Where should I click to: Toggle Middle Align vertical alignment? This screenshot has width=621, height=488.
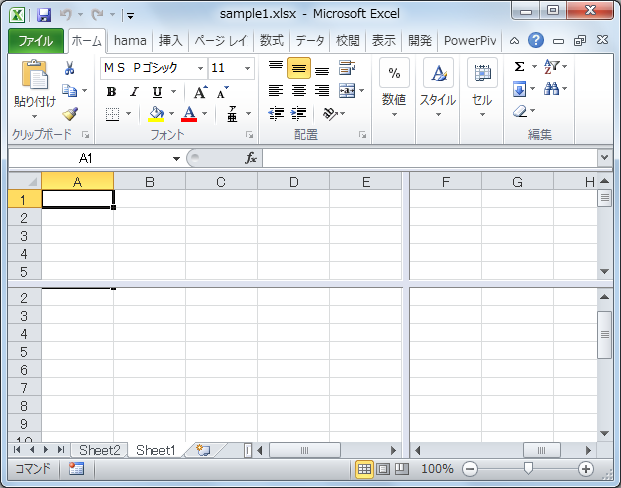click(299, 68)
